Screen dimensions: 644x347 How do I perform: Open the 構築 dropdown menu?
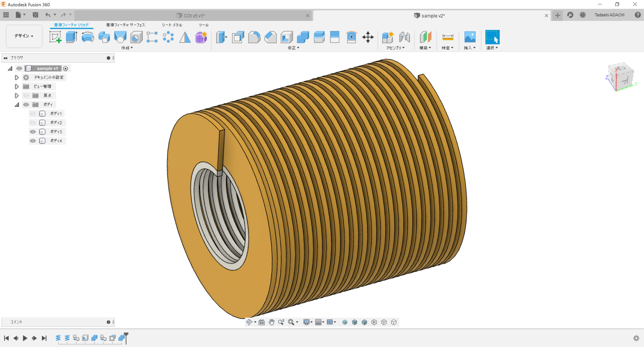coord(425,48)
